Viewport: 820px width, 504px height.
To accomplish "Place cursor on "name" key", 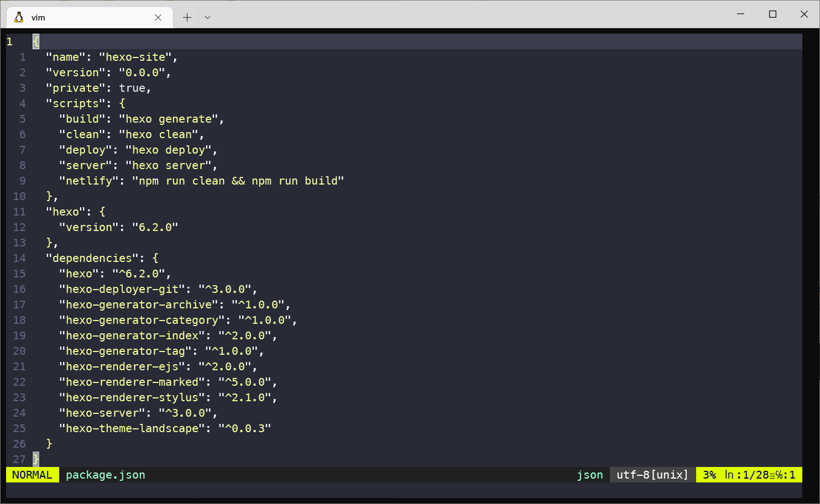I will pyautogui.click(x=66, y=57).
